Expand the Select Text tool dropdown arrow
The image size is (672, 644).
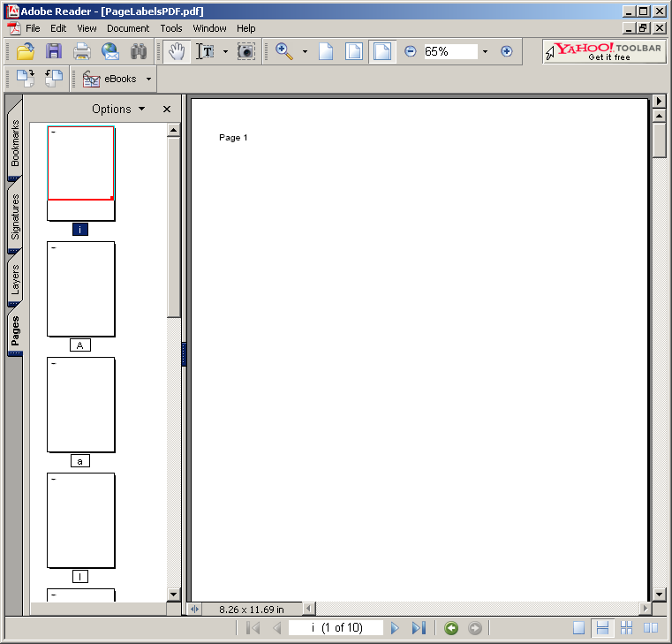pyautogui.click(x=225, y=51)
